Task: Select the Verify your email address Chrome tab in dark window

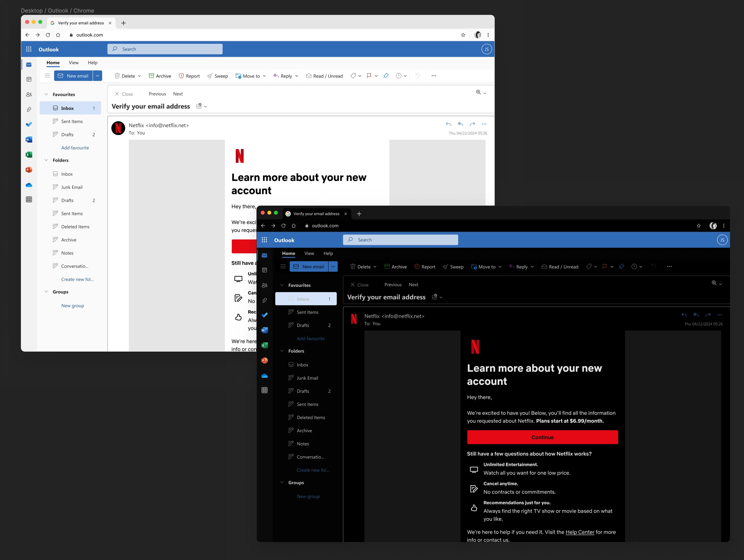Action: (x=316, y=214)
